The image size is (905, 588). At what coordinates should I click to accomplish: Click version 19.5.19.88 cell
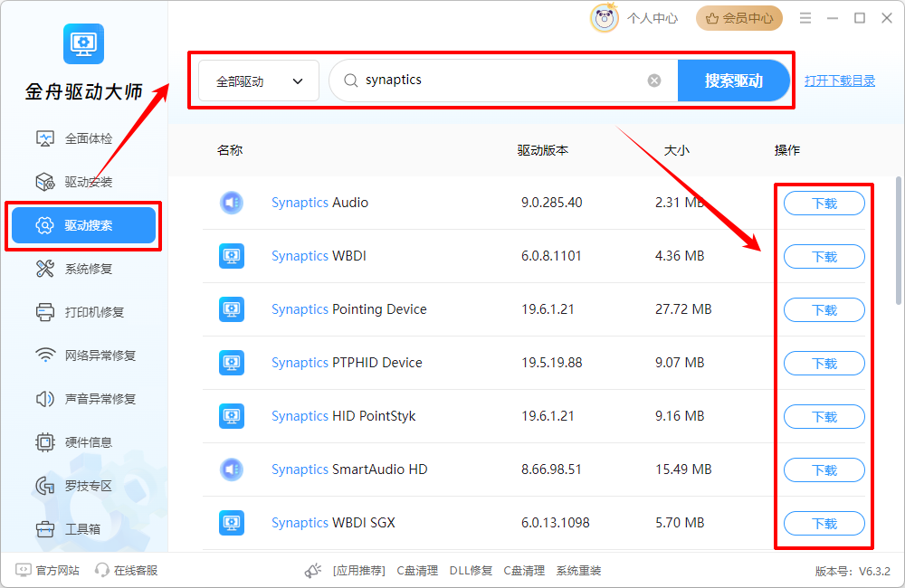point(552,363)
